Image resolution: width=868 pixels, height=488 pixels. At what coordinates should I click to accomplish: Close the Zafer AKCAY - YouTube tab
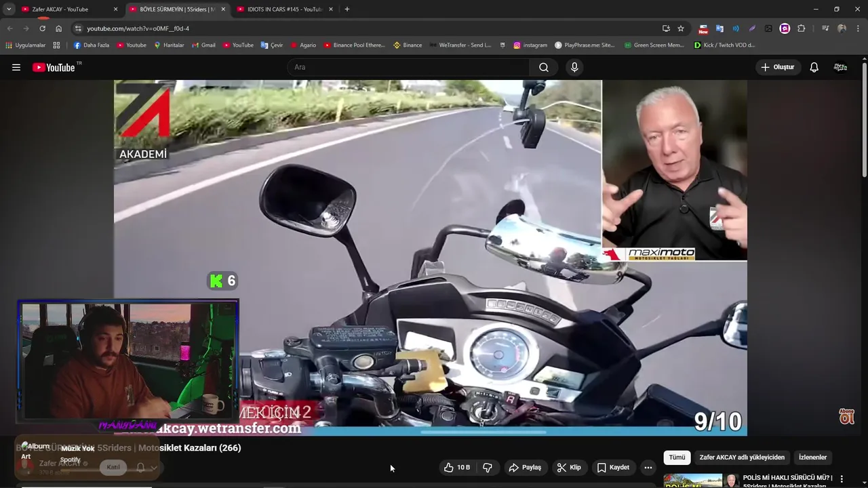pos(115,9)
